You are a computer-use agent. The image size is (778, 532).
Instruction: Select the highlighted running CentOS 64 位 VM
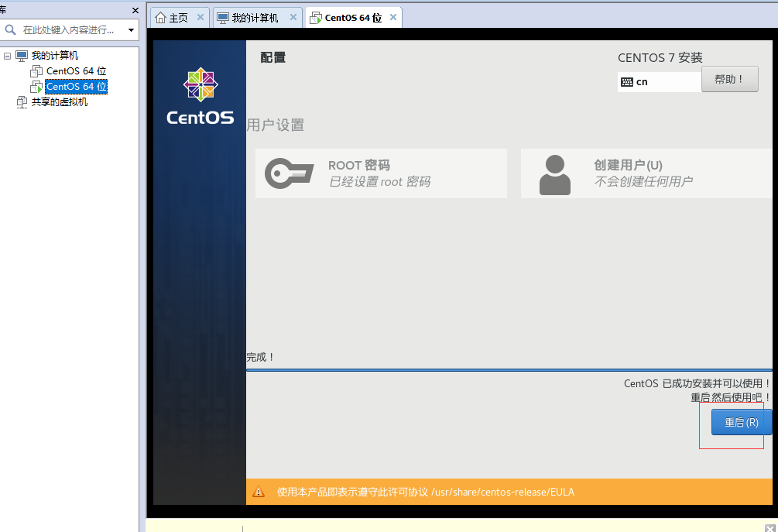pyautogui.click(x=77, y=87)
